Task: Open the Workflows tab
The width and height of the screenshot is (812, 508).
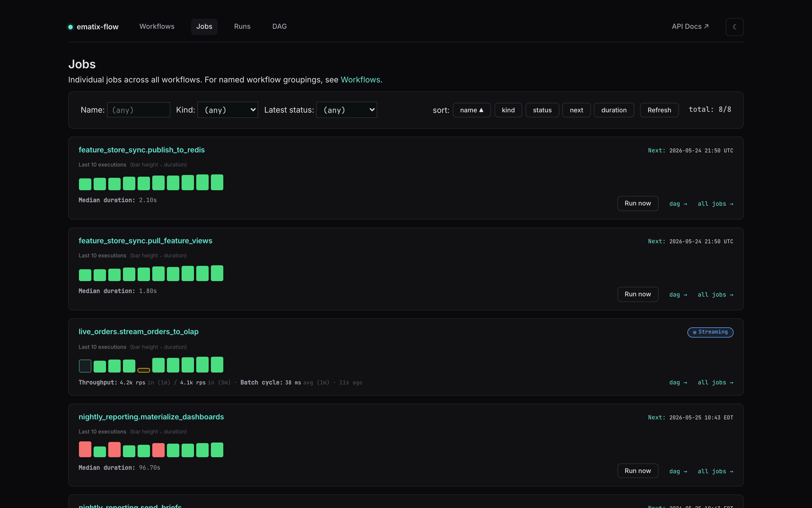Action: pyautogui.click(x=157, y=27)
